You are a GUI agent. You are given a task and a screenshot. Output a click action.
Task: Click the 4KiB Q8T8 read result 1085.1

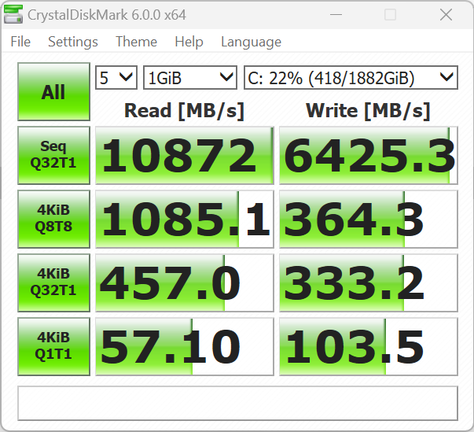185,219
